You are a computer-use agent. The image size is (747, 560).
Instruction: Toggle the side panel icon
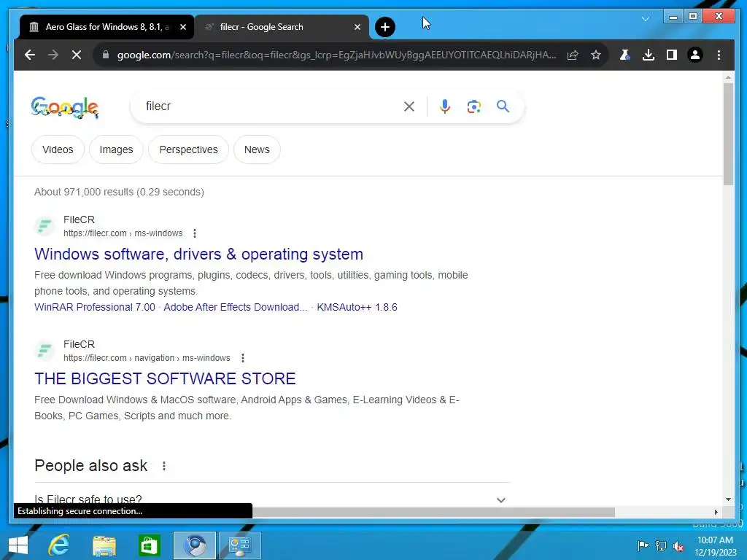[x=672, y=55]
